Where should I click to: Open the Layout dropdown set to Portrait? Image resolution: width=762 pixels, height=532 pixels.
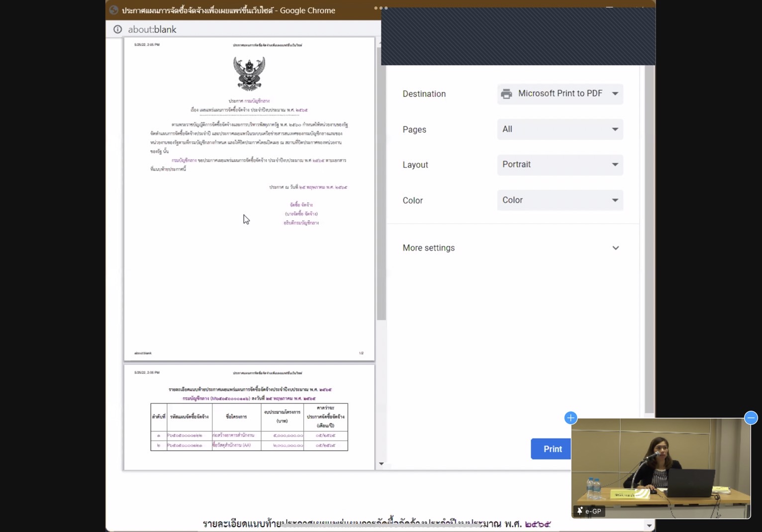click(x=560, y=165)
